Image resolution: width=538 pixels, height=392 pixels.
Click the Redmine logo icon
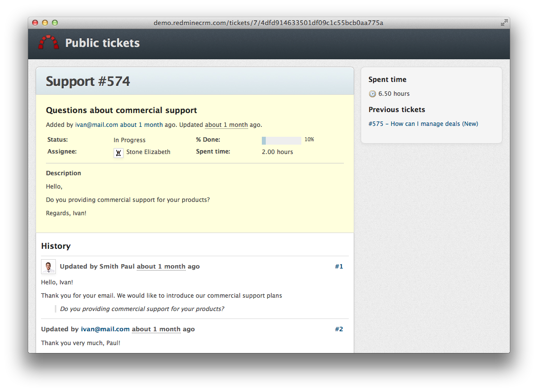click(x=48, y=42)
